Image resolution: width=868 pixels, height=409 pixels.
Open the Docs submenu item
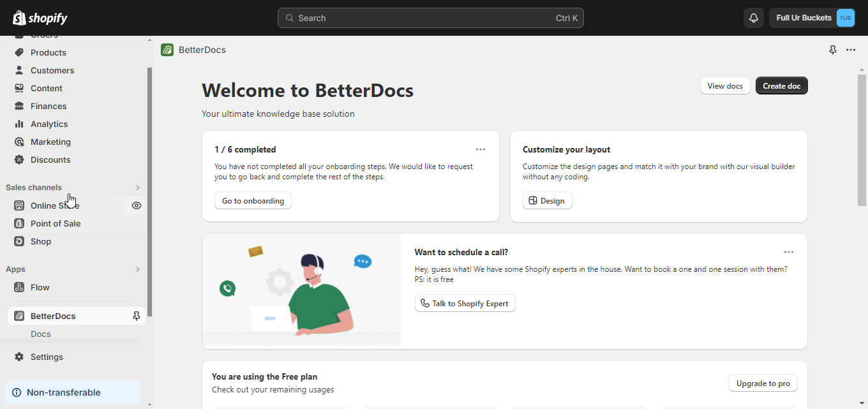(41, 334)
